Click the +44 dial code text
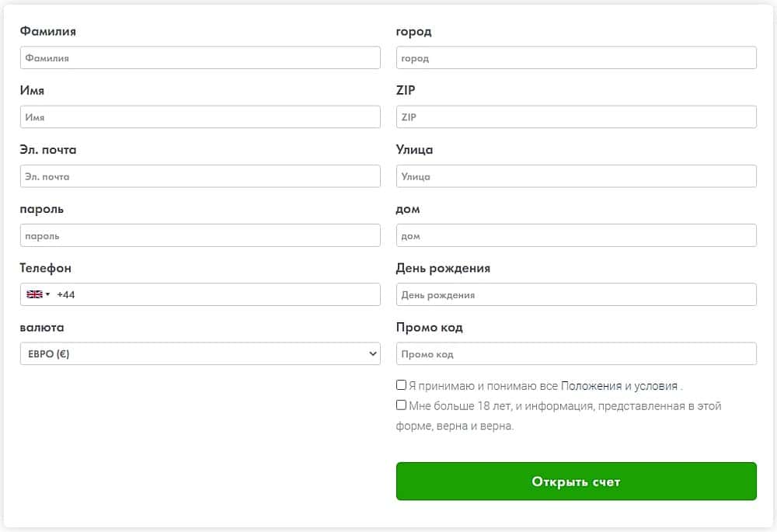Viewport: 777px width, 532px height. (66, 295)
